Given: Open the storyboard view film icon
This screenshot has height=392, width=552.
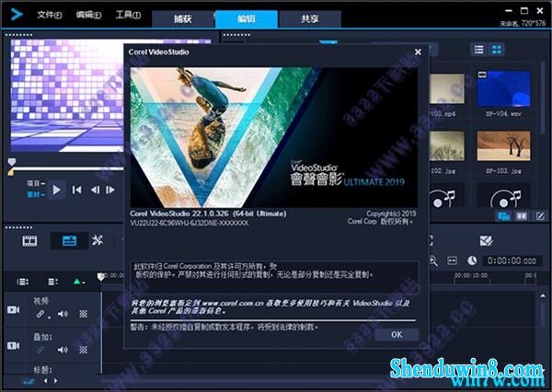Looking at the screenshot, I should (x=29, y=241).
